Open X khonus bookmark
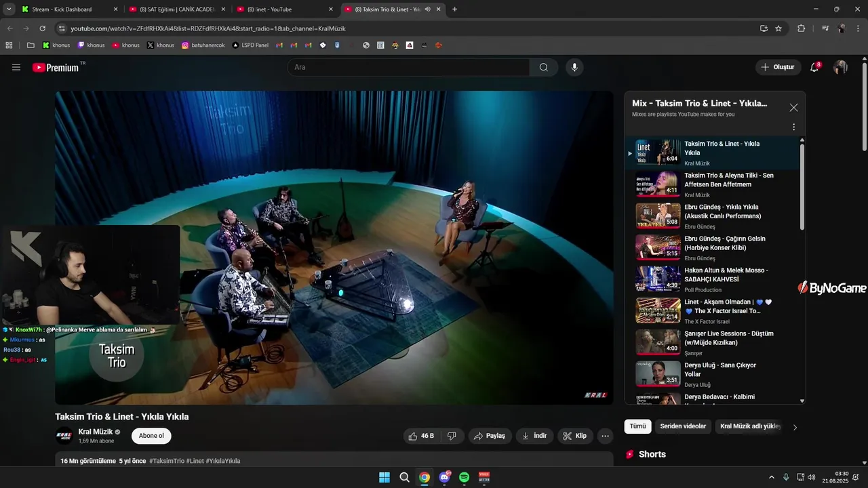Viewport: 868px width, 488px height. 161,45
